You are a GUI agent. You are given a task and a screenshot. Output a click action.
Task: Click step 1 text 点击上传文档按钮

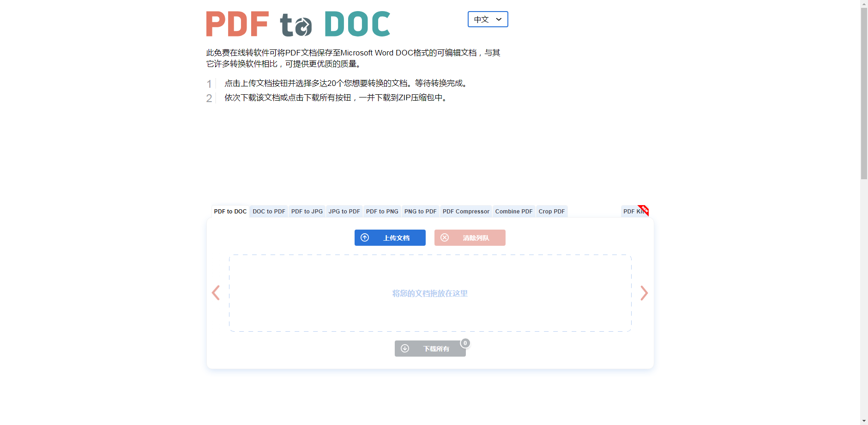(347, 84)
